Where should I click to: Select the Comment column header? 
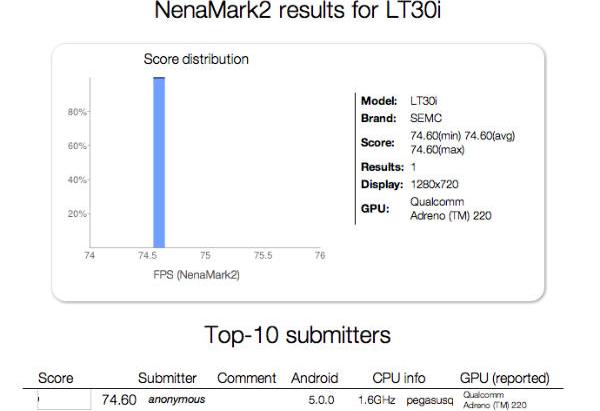[x=246, y=378]
